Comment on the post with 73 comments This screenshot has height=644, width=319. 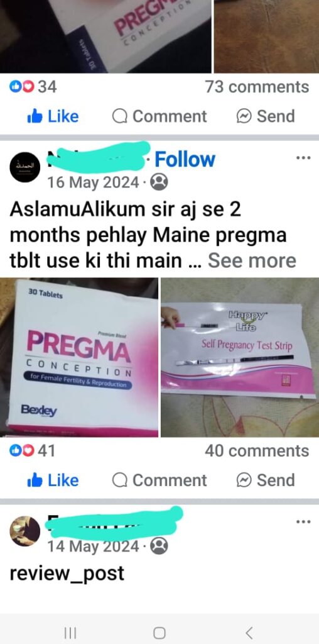(x=159, y=116)
